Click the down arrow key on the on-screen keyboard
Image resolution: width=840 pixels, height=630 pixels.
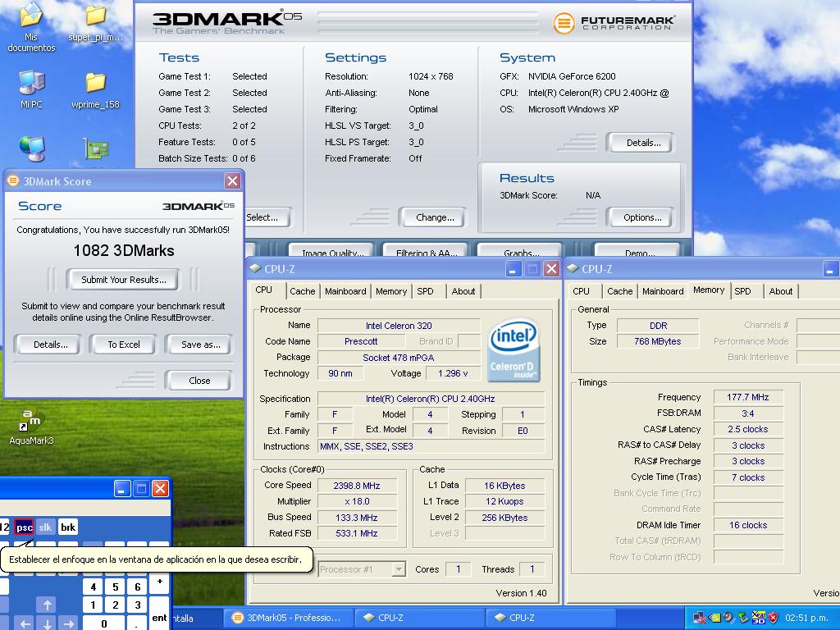47,623
